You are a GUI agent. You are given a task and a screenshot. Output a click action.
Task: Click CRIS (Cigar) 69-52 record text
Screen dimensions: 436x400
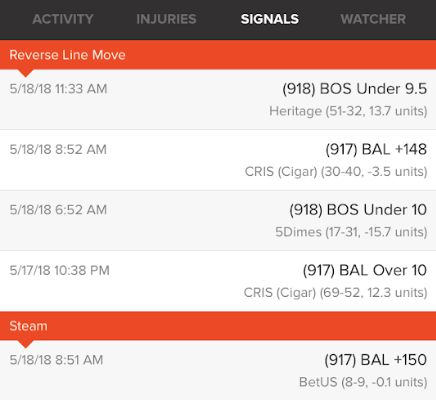tap(335, 293)
